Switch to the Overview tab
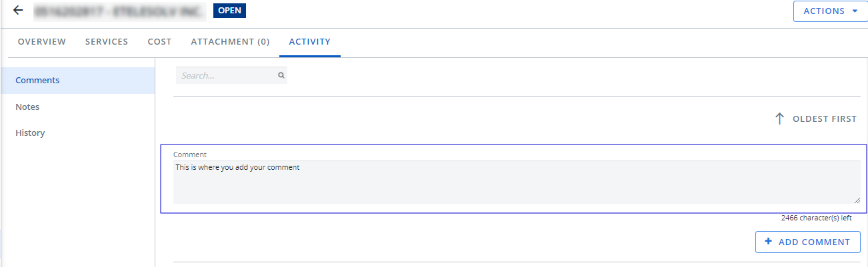Image resolution: width=868 pixels, height=267 pixels. pyautogui.click(x=42, y=41)
